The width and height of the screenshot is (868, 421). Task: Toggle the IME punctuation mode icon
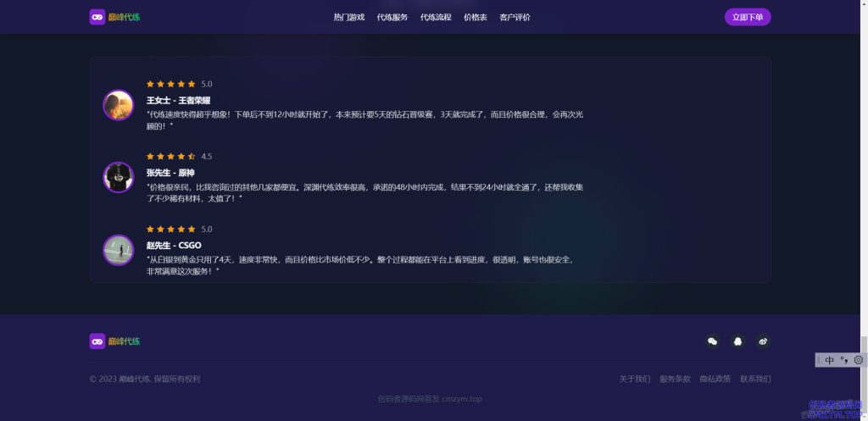point(844,360)
